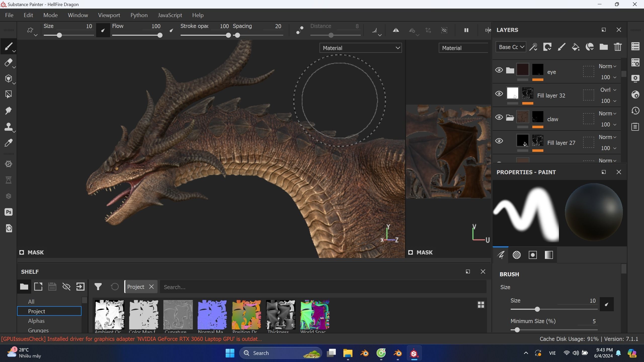The height and width of the screenshot is (362, 644).
Task: Select the Paint brush tool
Action: tap(8, 47)
